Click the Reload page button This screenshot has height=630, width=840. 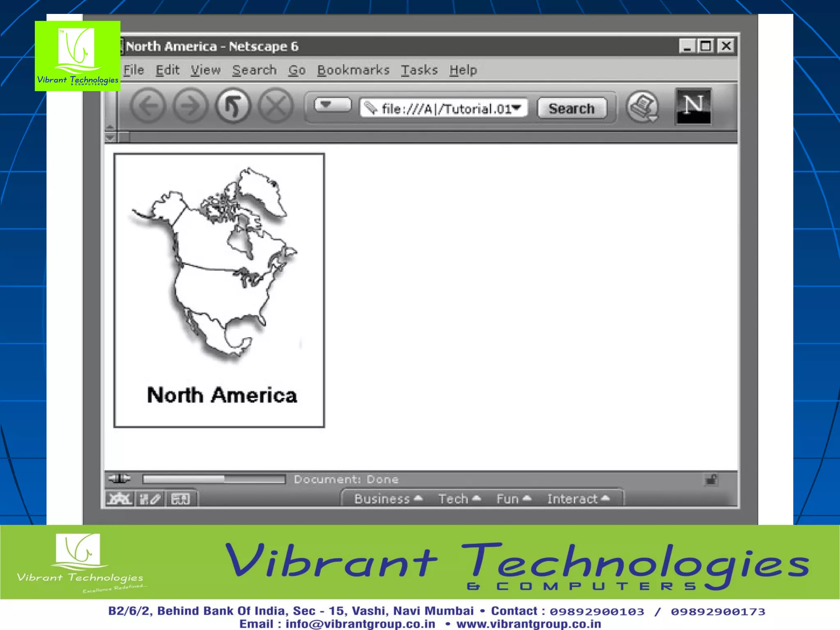(233, 106)
